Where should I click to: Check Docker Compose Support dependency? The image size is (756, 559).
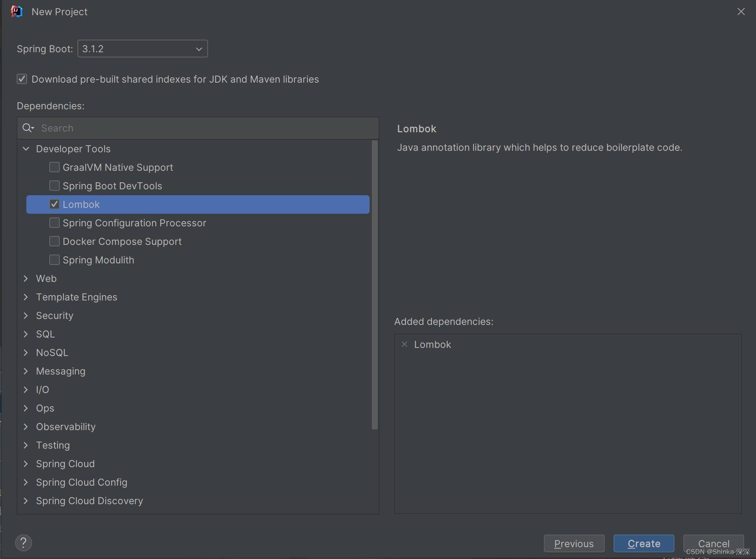pos(55,241)
